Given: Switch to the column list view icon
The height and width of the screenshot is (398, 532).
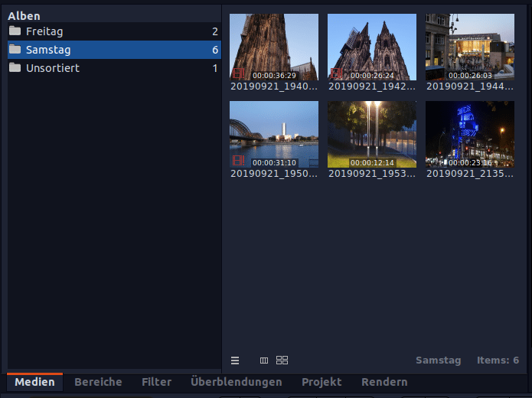Looking at the screenshot, I should pos(264,360).
